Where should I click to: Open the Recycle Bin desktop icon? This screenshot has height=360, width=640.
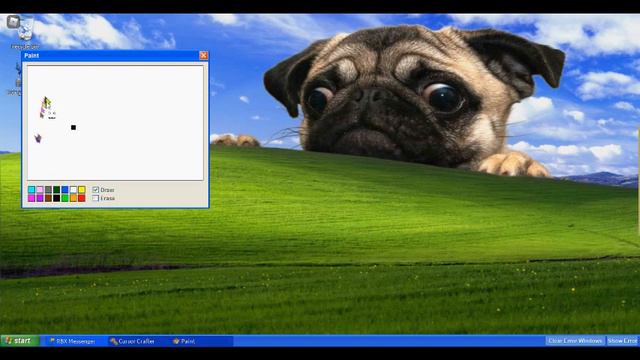[x=26, y=34]
